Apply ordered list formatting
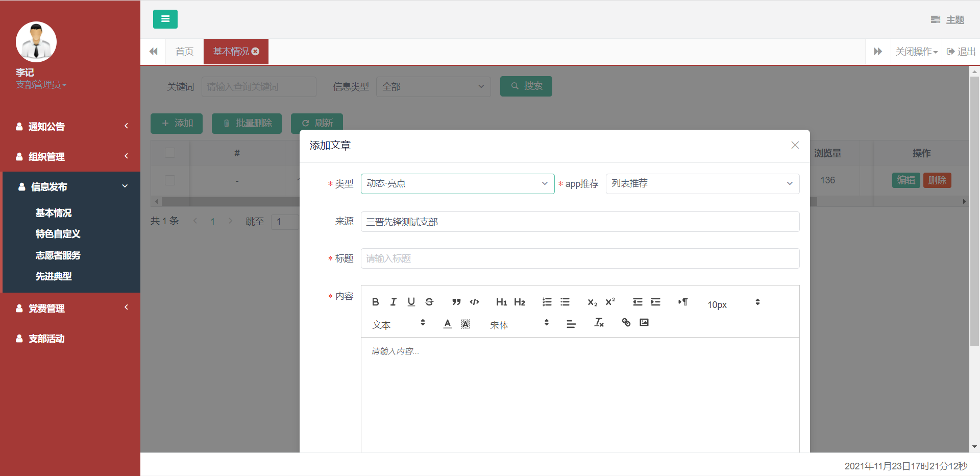The width and height of the screenshot is (980, 476). [x=547, y=302]
